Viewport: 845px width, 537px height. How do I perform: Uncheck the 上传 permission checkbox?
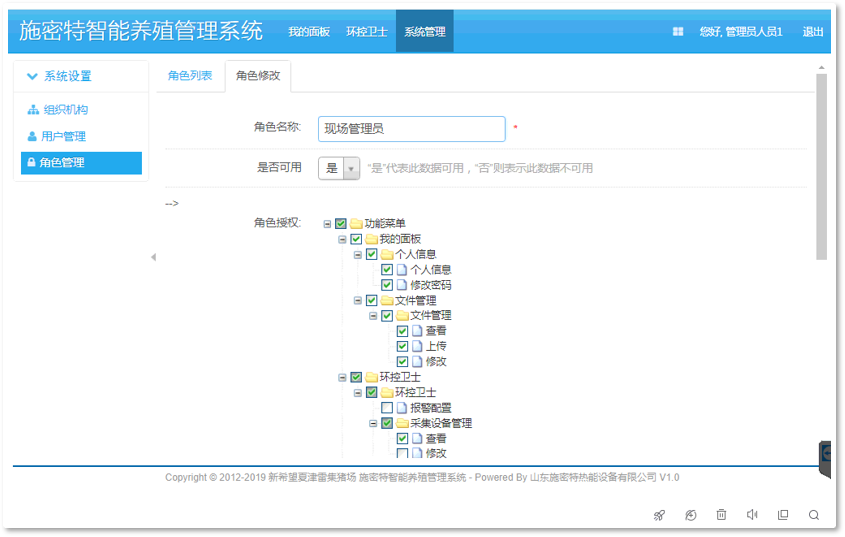click(x=402, y=346)
